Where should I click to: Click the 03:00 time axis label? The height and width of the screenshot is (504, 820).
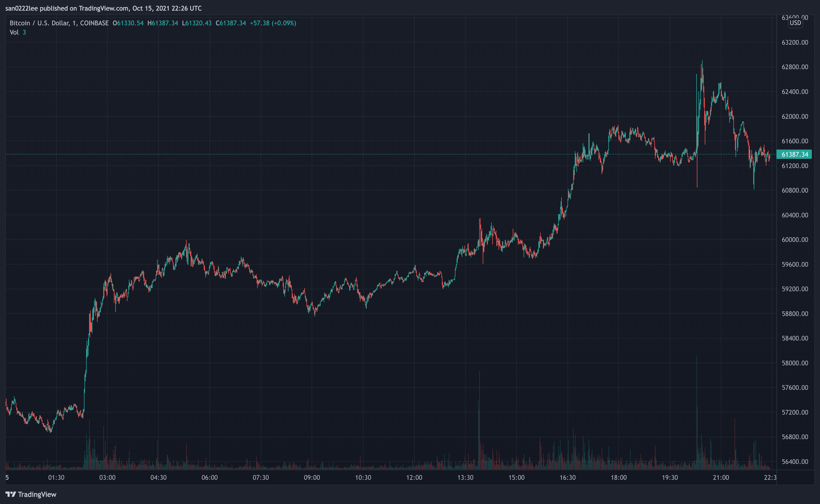[107, 478]
